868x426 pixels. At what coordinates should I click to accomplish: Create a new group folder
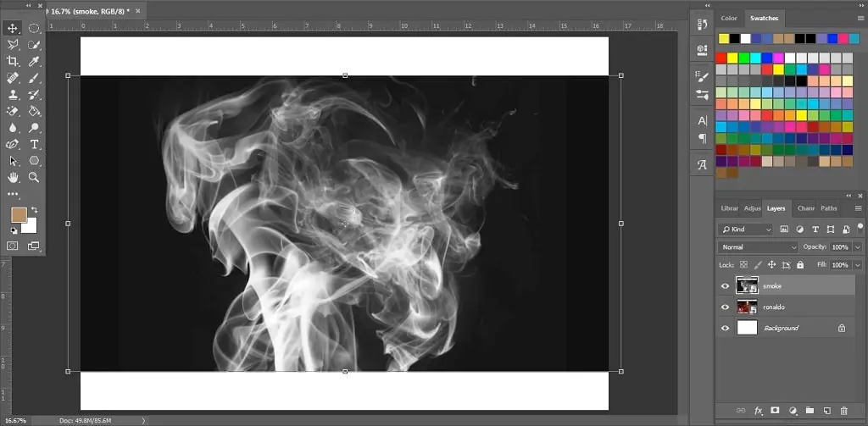coord(810,411)
